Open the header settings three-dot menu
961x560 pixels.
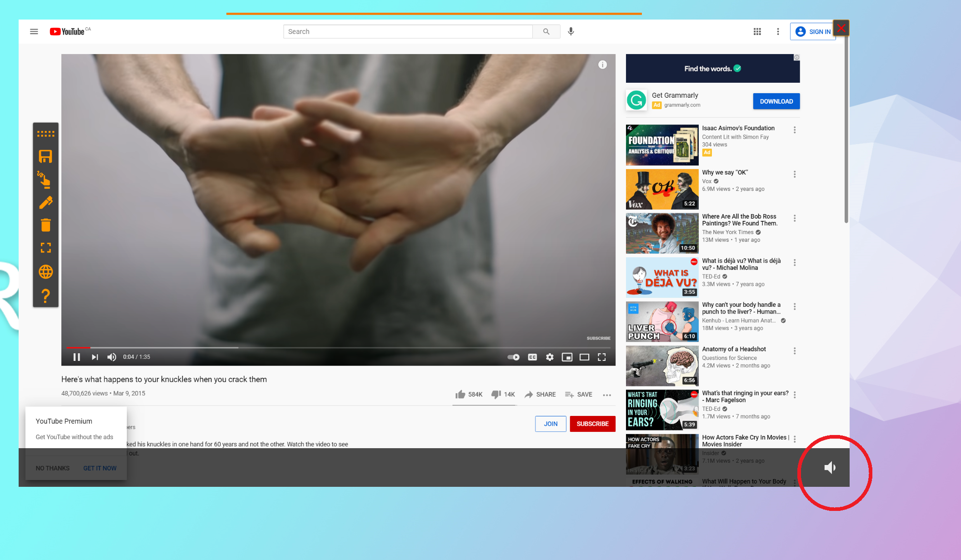tap(778, 31)
